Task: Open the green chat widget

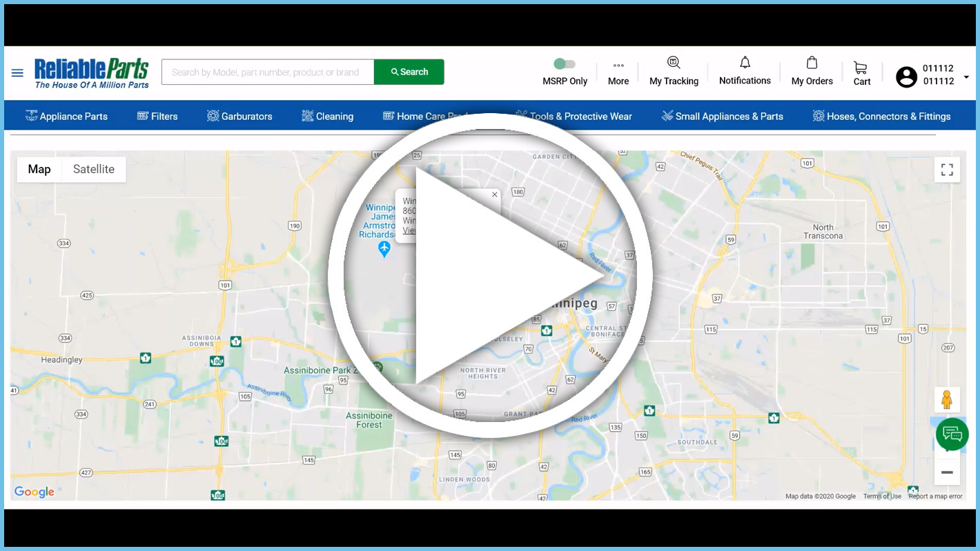Action: click(952, 434)
